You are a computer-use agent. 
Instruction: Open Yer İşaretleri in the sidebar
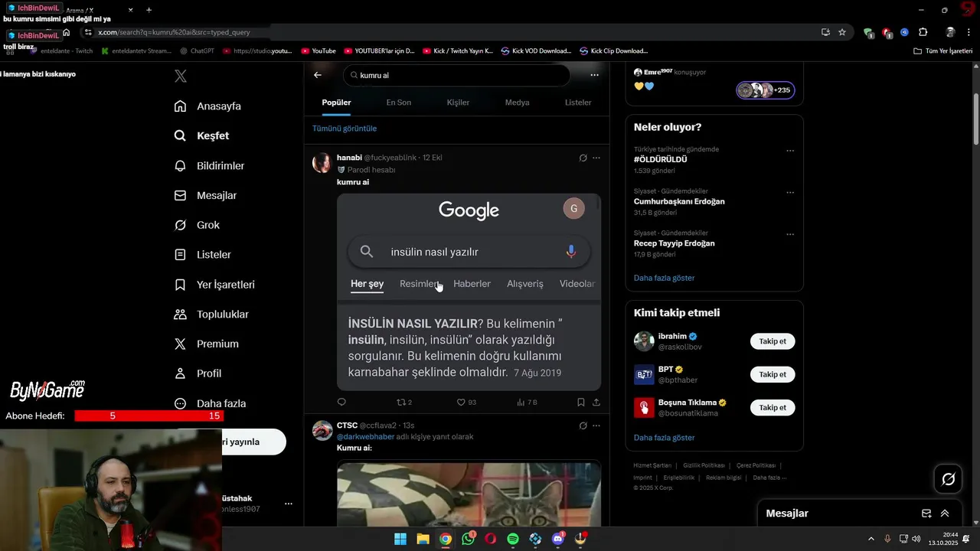coord(214,285)
